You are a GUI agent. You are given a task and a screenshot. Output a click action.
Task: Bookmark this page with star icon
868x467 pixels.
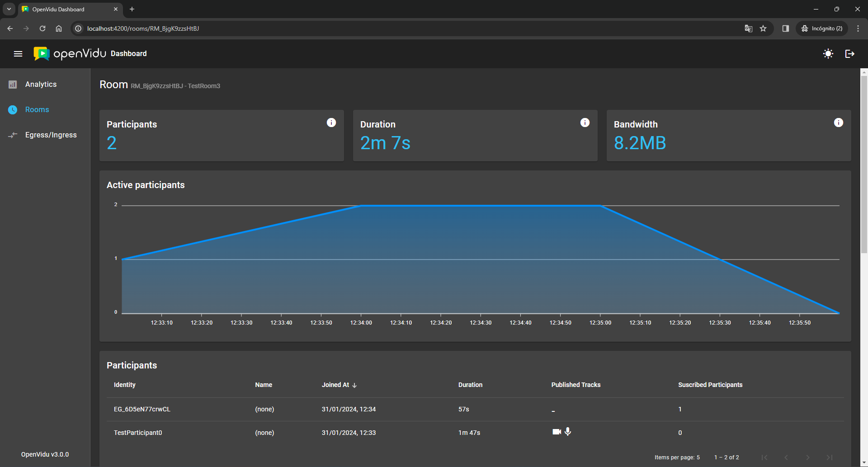click(763, 28)
